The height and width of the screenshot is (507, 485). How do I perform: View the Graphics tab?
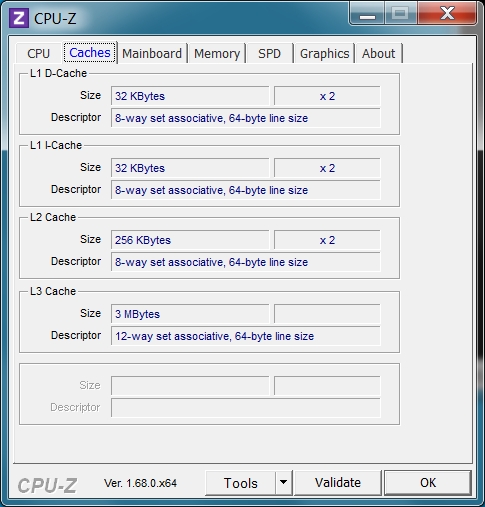coord(325,53)
